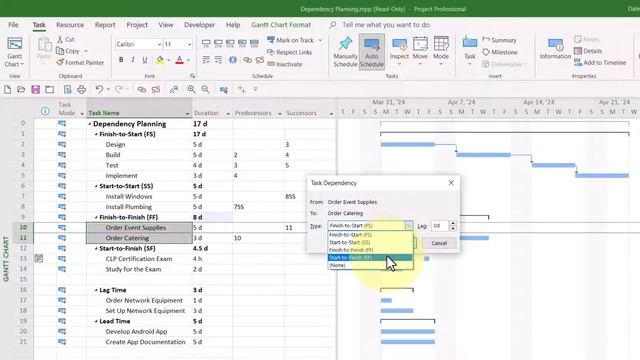Click Respect Links
This screenshot has height=360, width=640.
click(x=289, y=52)
